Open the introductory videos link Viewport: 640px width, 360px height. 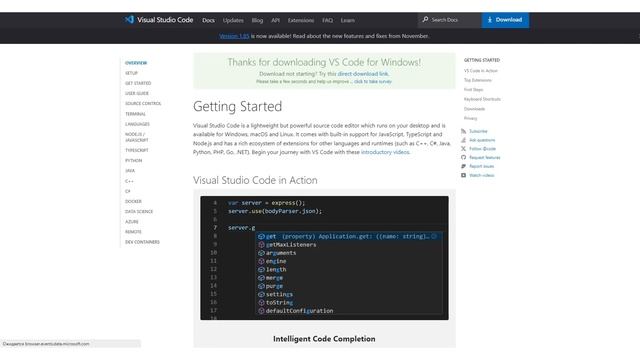[x=385, y=152]
